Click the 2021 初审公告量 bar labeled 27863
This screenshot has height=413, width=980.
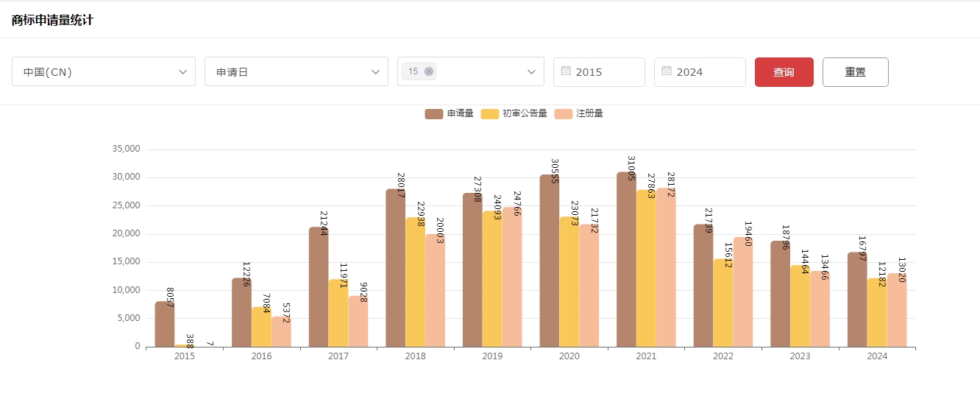(646, 268)
